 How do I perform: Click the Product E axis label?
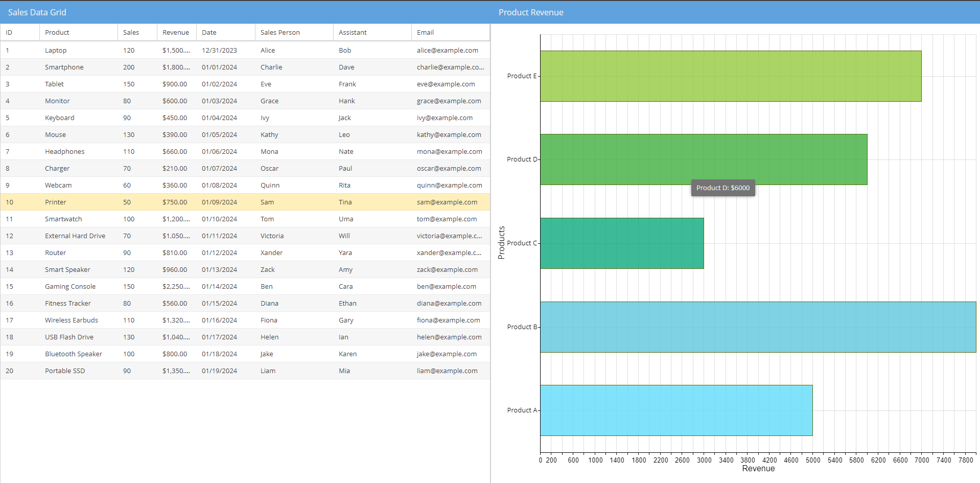522,76
